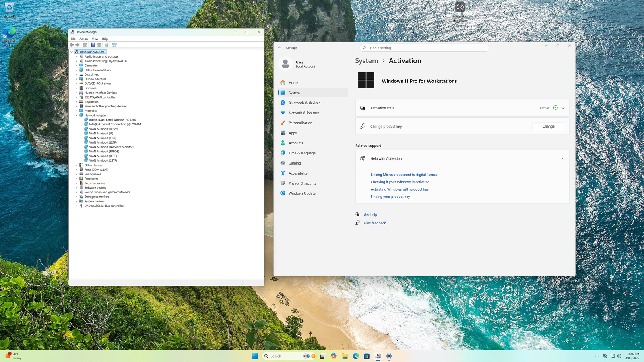Viewport: 644px width, 362px height.
Task: Click the Help question-mark toolbar icon
Action: point(93,45)
